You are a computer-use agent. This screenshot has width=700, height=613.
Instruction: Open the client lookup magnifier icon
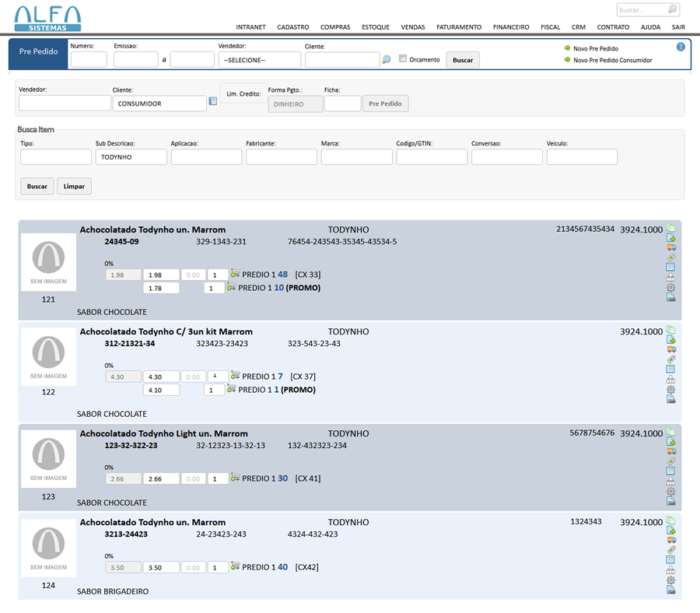click(x=386, y=59)
